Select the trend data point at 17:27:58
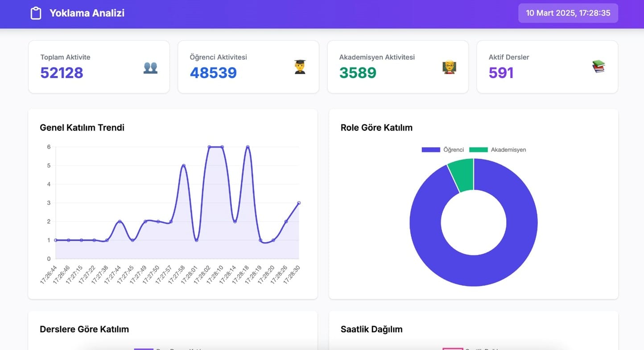 pos(183,165)
